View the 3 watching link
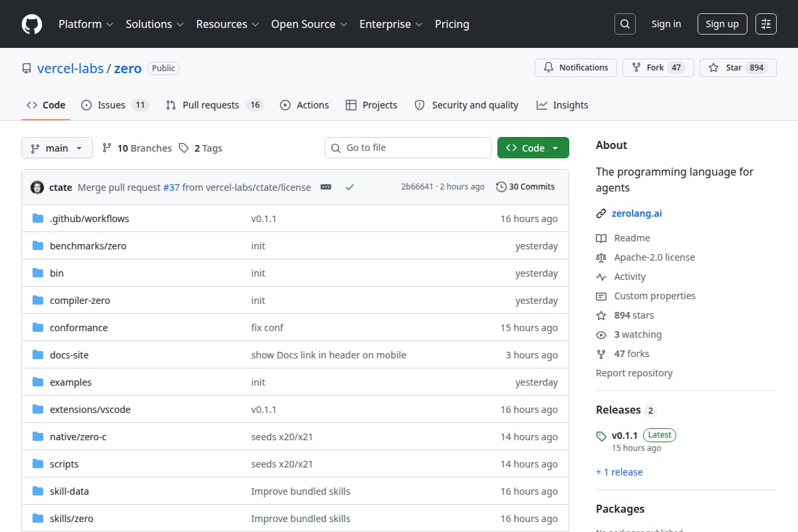Image resolution: width=798 pixels, height=532 pixels. [x=629, y=334]
